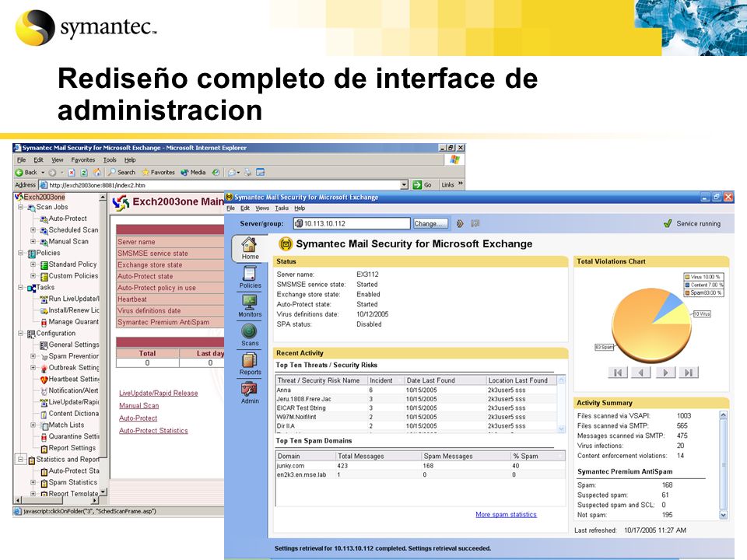Open the Help menu in Mail Security window
747x560 pixels.
coord(300,208)
